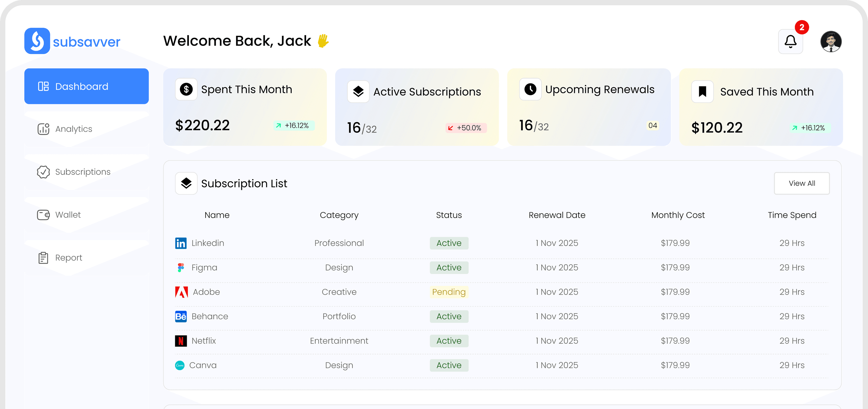Click the Netflix logo in the list
Image resolution: width=868 pixels, height=409 pixels.
(181, 341)
